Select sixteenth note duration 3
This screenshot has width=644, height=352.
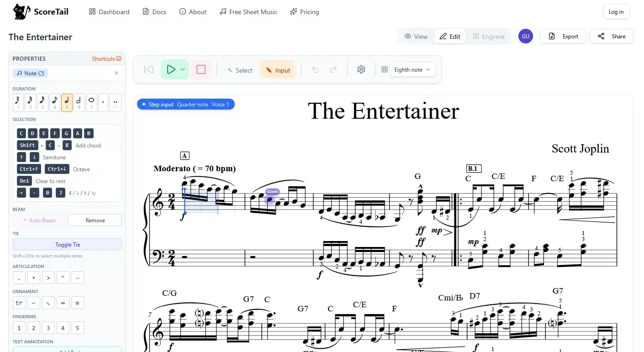(42, 102)
